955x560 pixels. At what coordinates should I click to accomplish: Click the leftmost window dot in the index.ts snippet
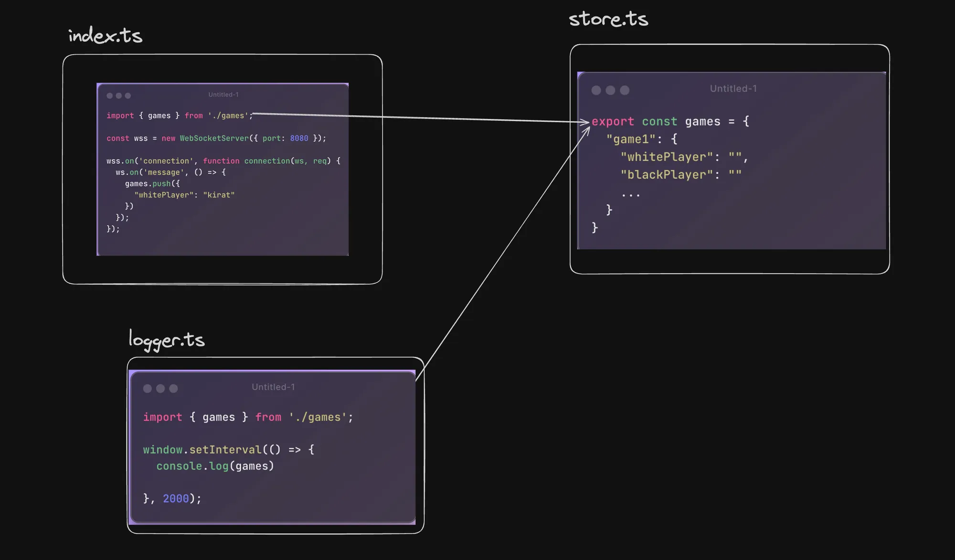(x=110, y=95)
